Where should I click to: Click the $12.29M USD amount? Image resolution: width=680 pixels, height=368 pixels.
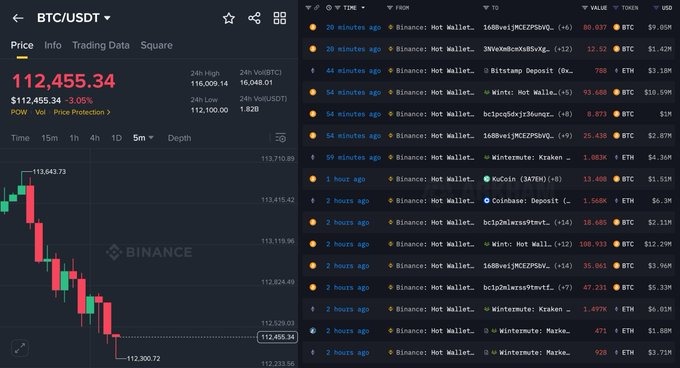[658, 244]
